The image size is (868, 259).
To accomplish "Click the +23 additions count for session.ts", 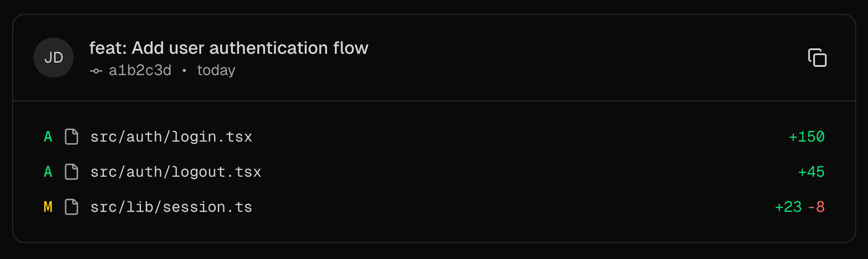I will pos(788,207).
